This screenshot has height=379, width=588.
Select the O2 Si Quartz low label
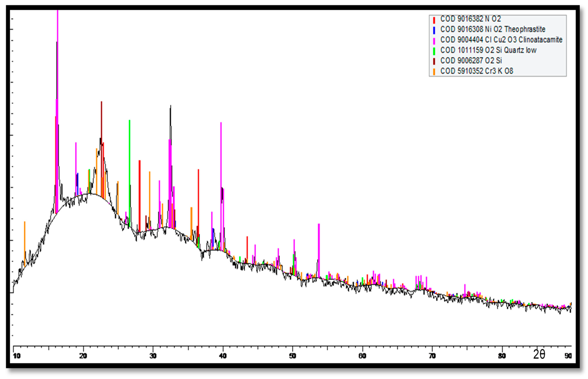click(x=488, y=50)
